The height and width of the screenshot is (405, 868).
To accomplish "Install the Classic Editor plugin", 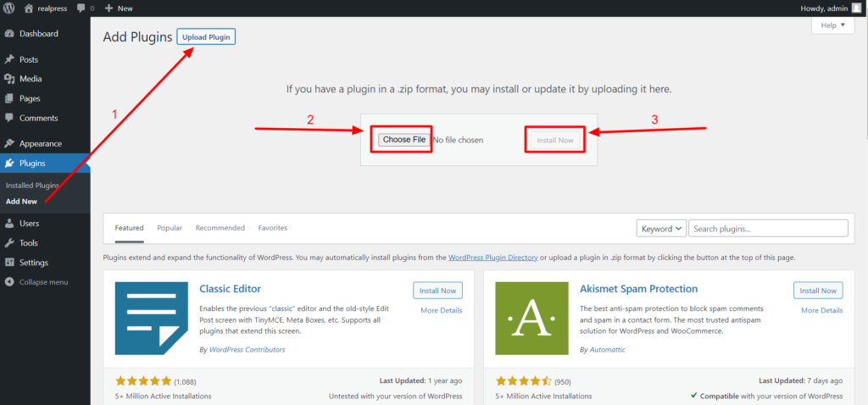I will [437, 291].
